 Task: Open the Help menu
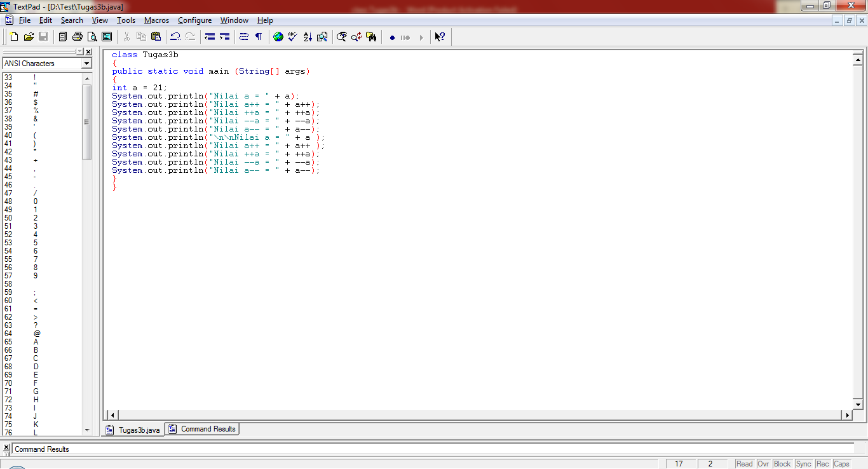click(x=265, y=20)
